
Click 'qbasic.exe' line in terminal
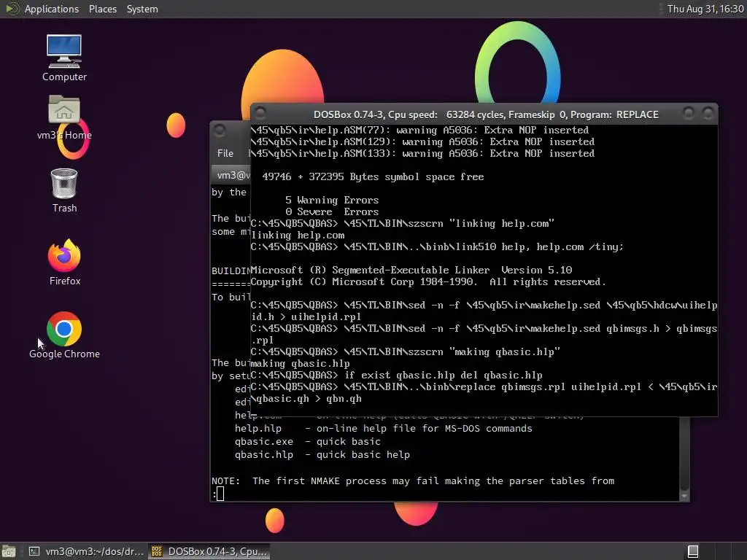308,441
